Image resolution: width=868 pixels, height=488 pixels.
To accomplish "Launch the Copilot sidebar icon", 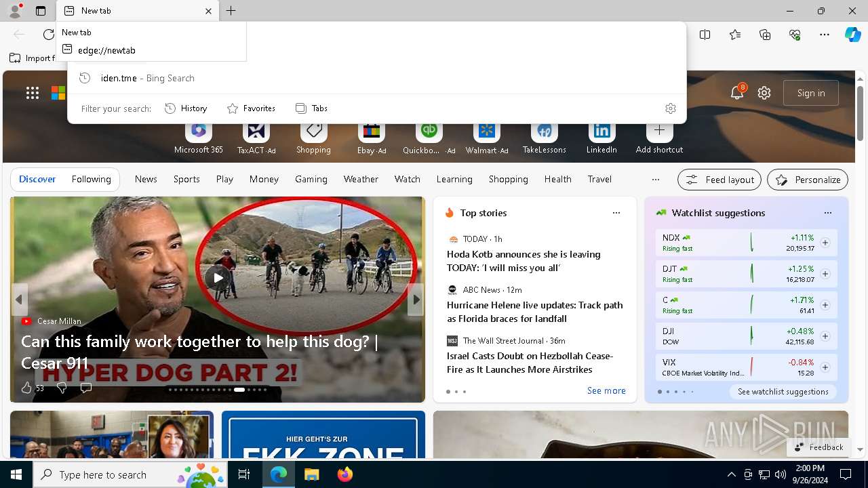I will tap(852, 35).
